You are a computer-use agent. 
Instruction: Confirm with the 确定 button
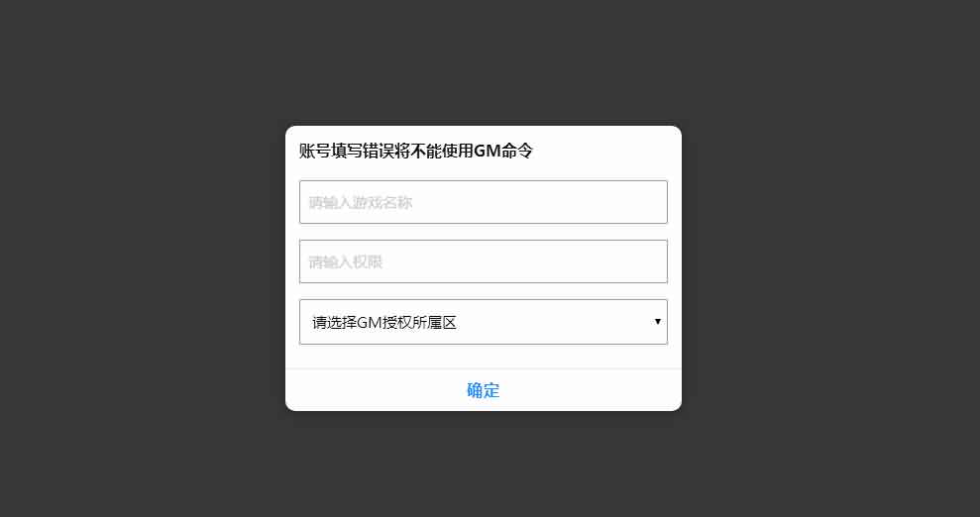484,390
